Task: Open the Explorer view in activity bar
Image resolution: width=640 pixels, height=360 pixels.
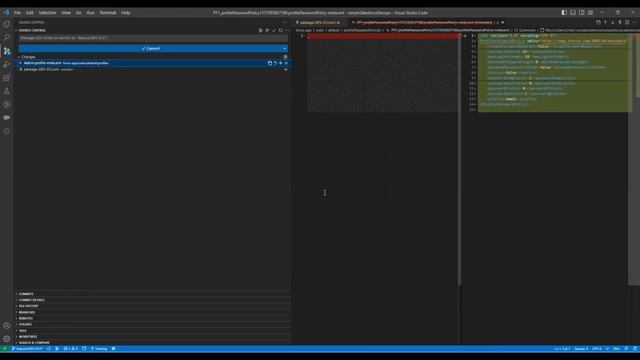Action: click(7, 24)
